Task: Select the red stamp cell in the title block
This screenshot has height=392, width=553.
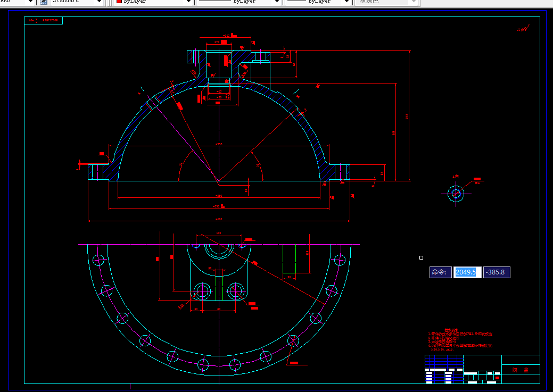Action: pyautogui.click(x=497, y=378)
